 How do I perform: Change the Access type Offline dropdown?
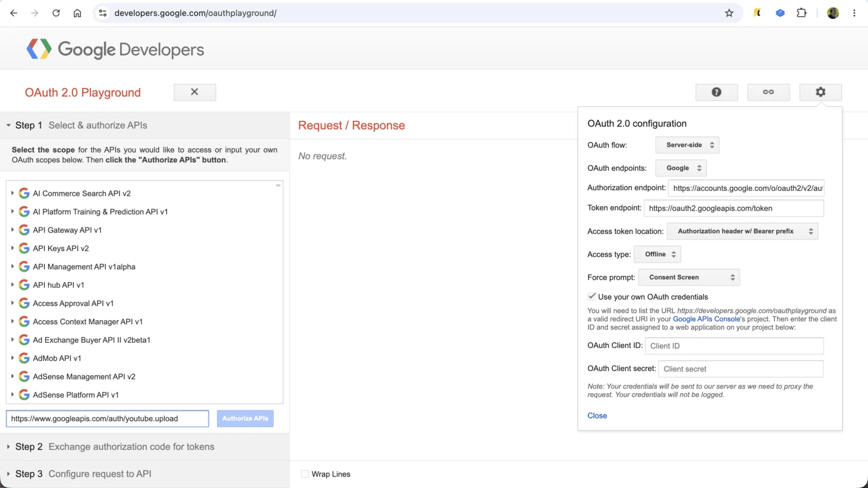tap(658, 254)
